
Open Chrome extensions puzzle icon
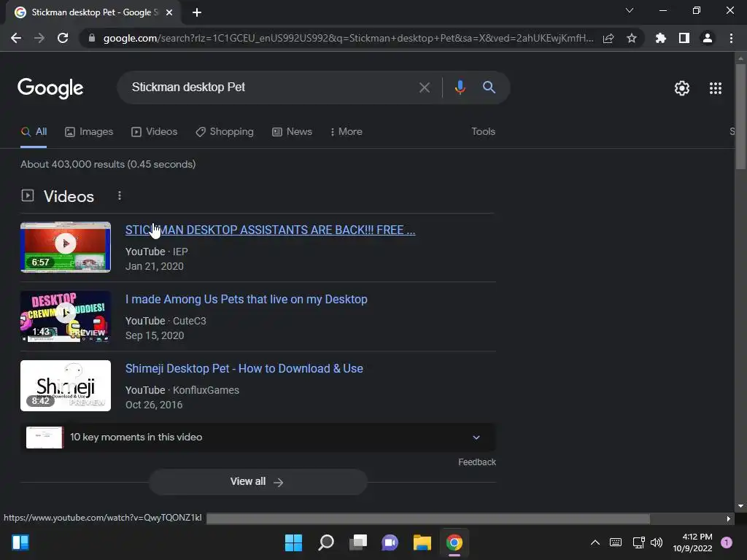coord(661,38)
